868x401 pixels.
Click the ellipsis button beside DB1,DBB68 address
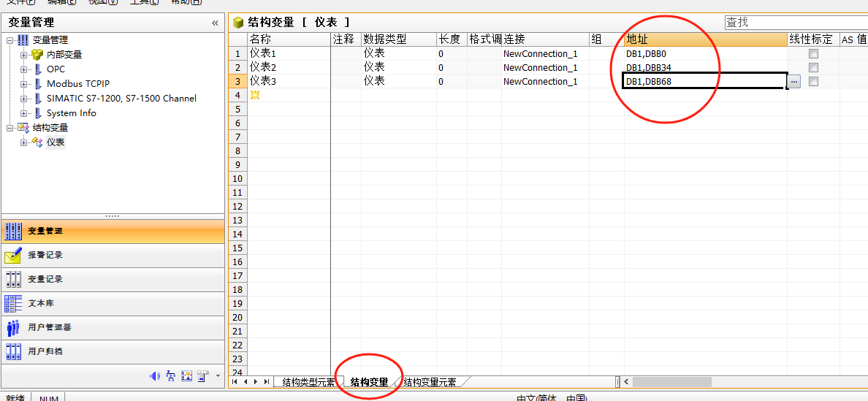(794, 82)
